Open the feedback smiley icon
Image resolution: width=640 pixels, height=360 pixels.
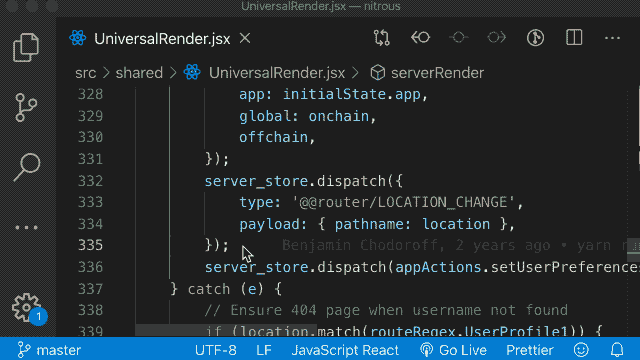point(581,350)
